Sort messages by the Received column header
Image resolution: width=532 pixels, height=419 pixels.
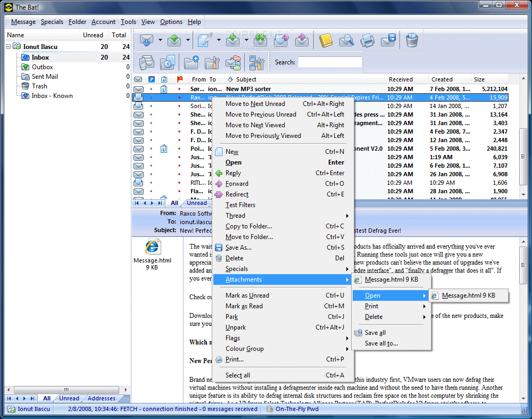click(x=401, y=79)
